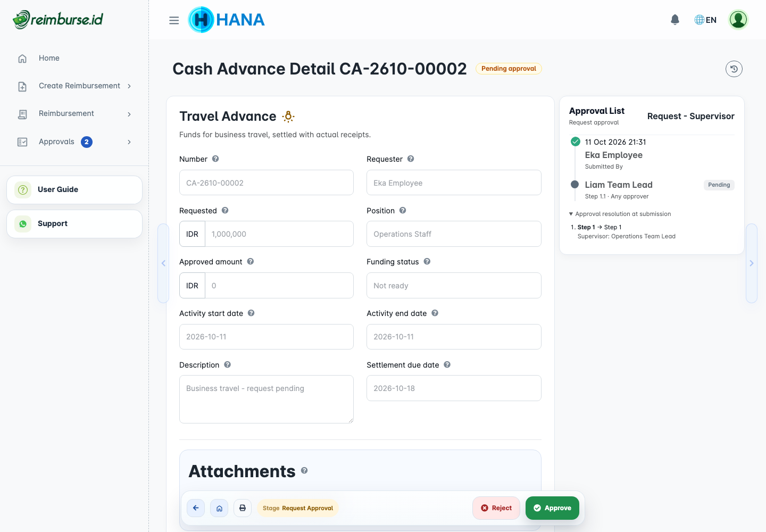
Task: Click the help icon next to Description
Action: 227,364
